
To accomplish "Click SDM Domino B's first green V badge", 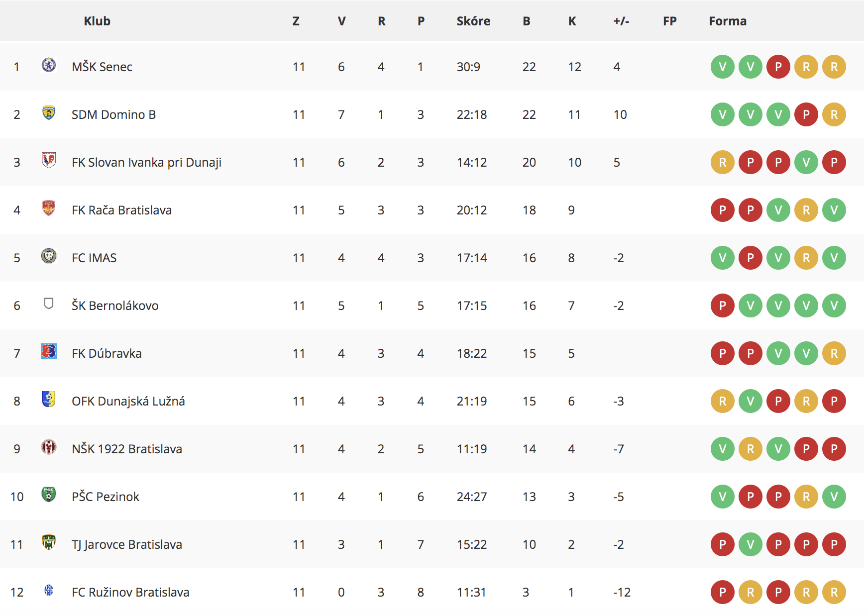I will tap(723, 114).
